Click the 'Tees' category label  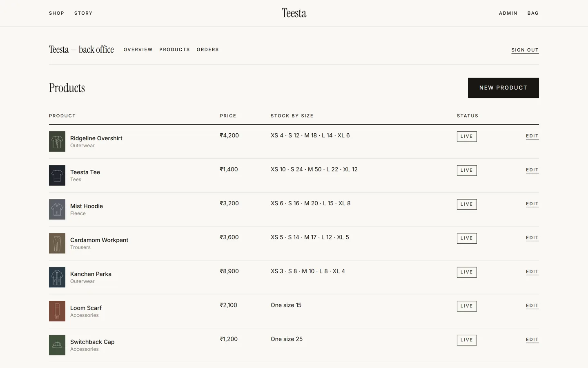(76, 180)
